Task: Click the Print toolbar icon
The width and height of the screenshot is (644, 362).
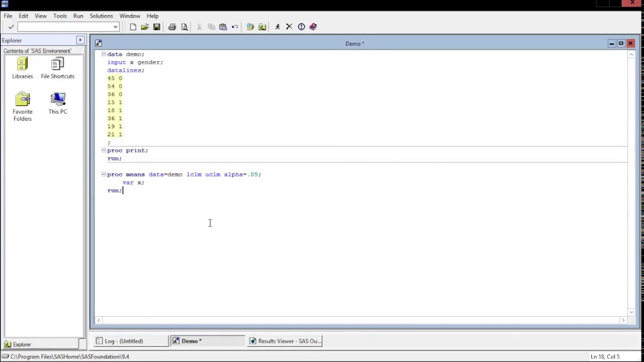Action: pyautogui.click(x=172, y=27)
